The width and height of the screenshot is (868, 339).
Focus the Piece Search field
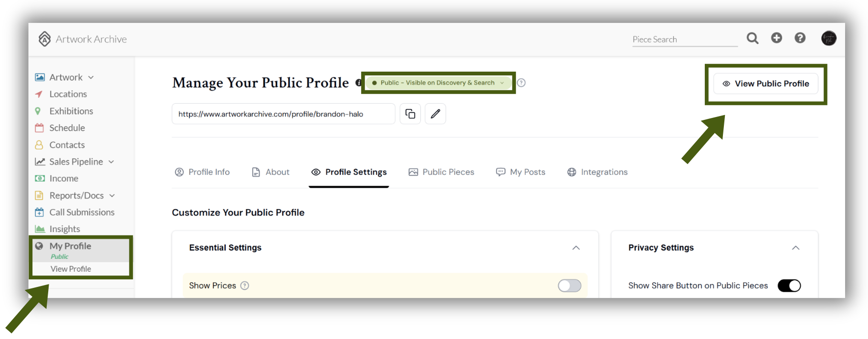pyautogui.click(x=685, y=39)
